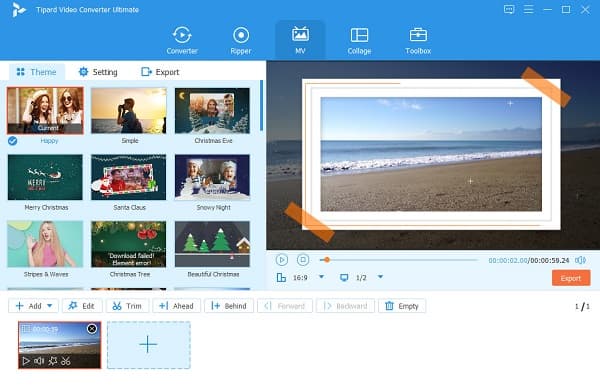Switch to the Export tab
This screenshot has width=600, height=387.
pyautogui.click(x=160, y=72)
